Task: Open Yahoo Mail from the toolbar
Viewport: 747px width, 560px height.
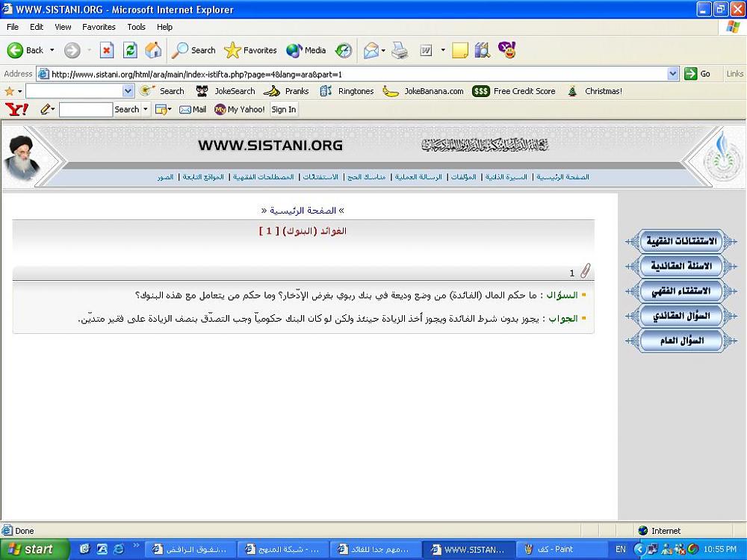Action: coord(193,110)
